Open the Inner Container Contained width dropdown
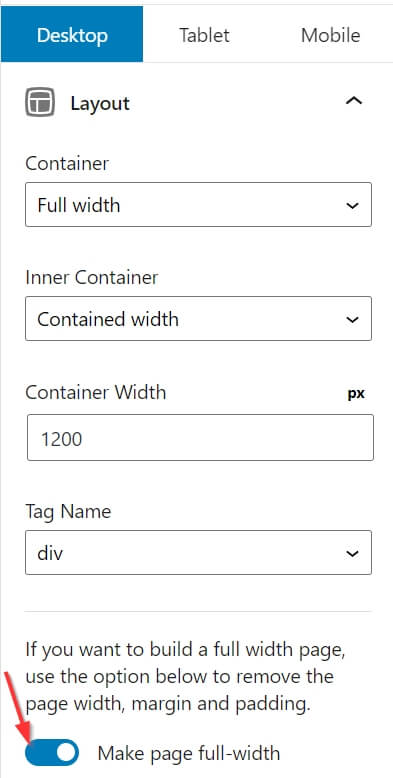Viewport: 393px width, 778px height. click(x=198, y=319)
